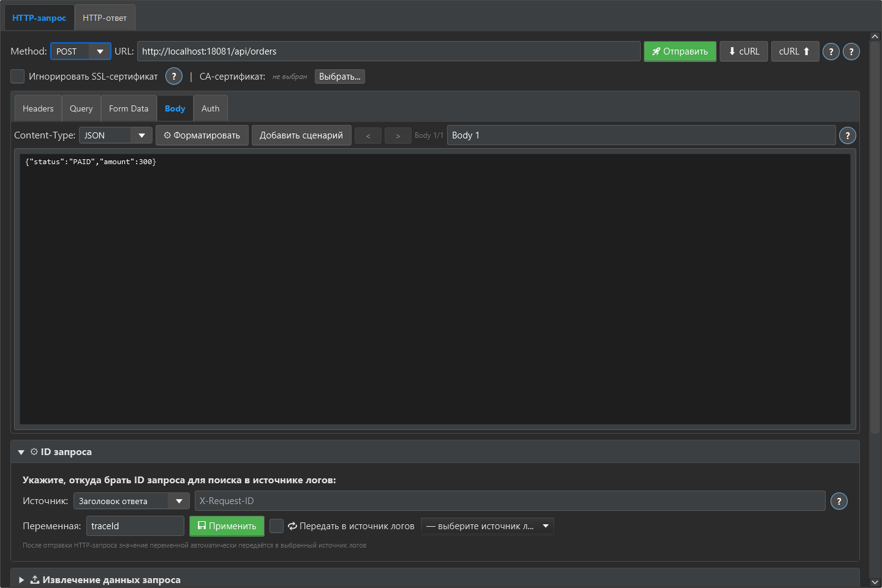The height and width of the screenshot is (588, 882).
Task: Click the Отправить send request button
Action: tap(680, 51)
